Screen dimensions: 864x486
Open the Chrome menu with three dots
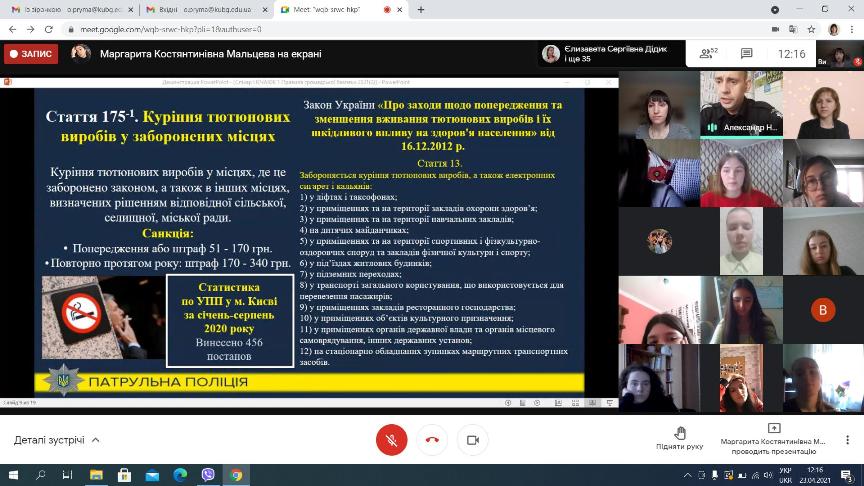pos(853,29)
